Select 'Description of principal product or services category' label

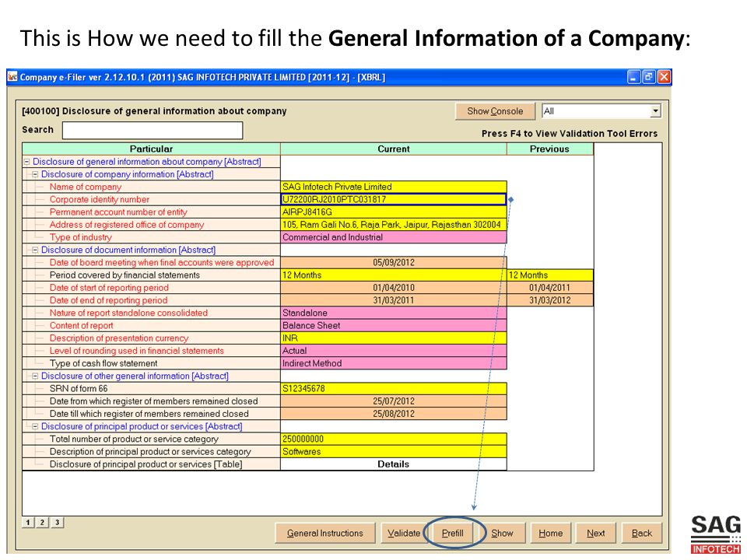tap(150, 451)
